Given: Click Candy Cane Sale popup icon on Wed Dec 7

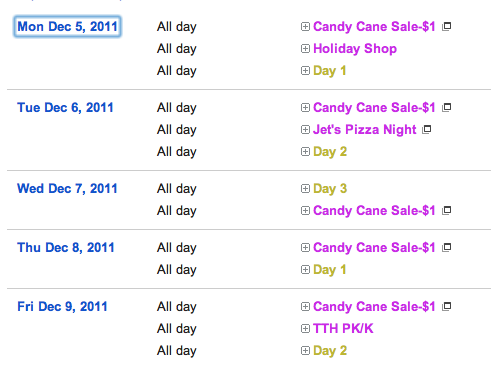Looking at the screenshot, I should 446,210.
